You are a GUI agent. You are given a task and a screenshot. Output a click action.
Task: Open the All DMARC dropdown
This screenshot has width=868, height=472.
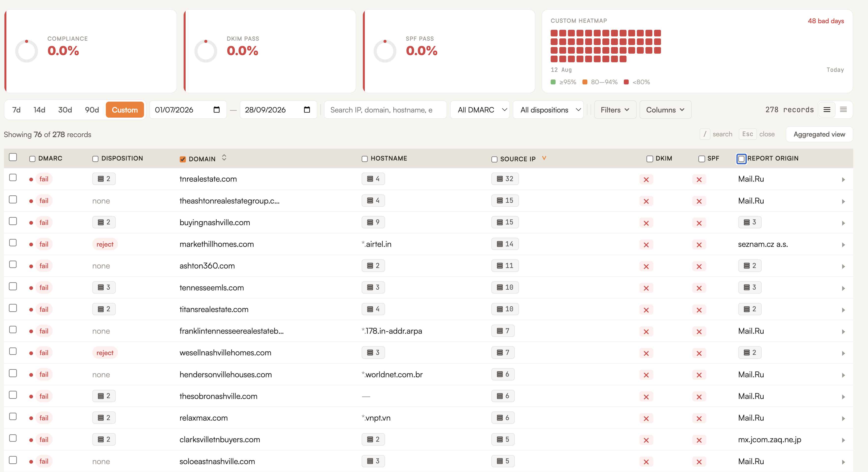pos(480,110)
